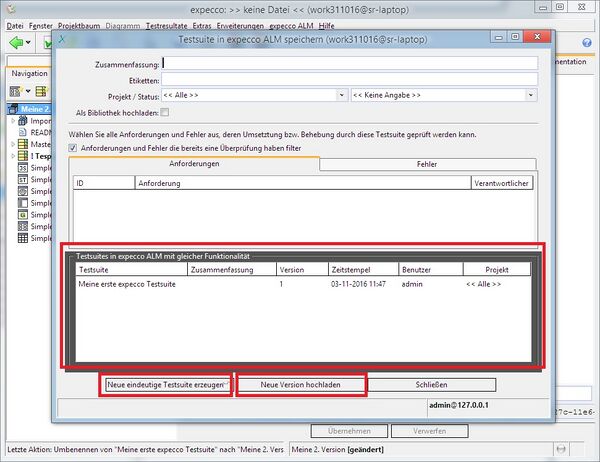Uncheck the Anforderungen und Fehler filter checkbox
600x462 pixels.
[x=73, y=147]
